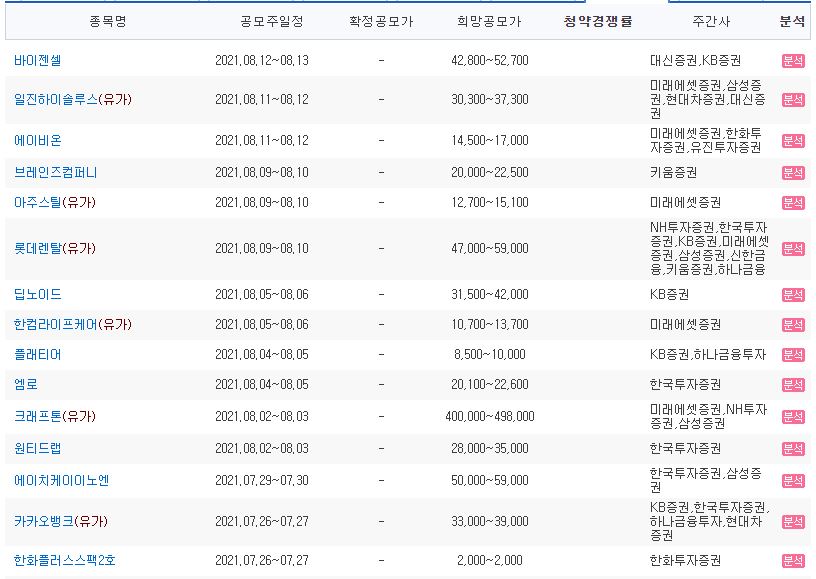This screenshot has height=579, width=816.
Task: Click the 분석 icon for 롯데렌탈
Action: (x=793, y=249)
